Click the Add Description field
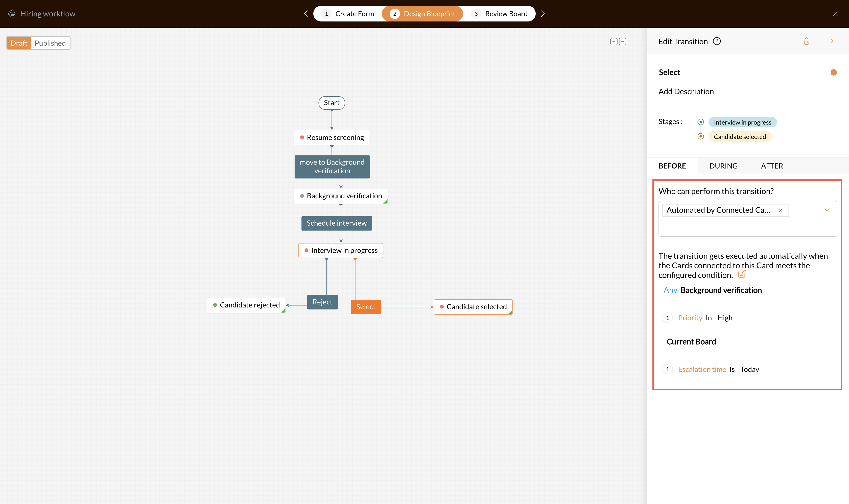This screenshot has width=849, height=504. pyautogui.click(x=686, y=91)
